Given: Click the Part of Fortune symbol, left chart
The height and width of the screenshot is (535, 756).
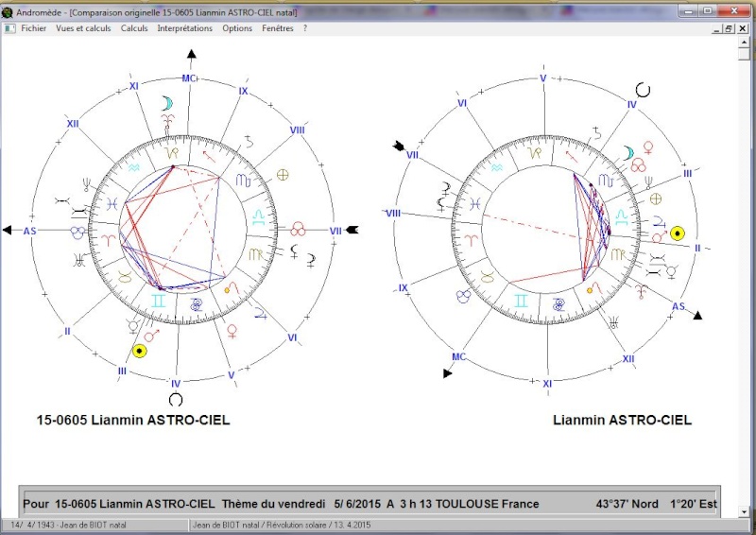Looking at the screenshot, I should (x=283, y=175).
